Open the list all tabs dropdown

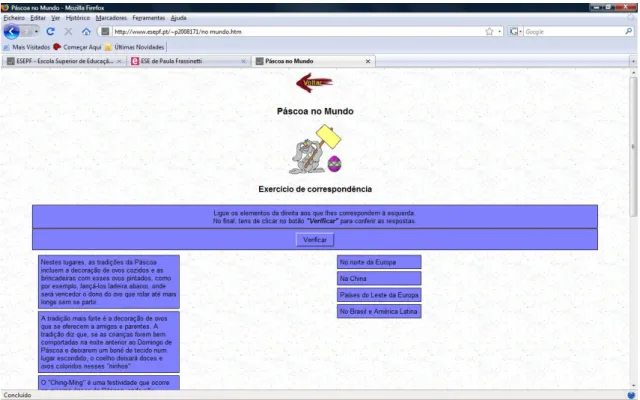click(633, 61)
